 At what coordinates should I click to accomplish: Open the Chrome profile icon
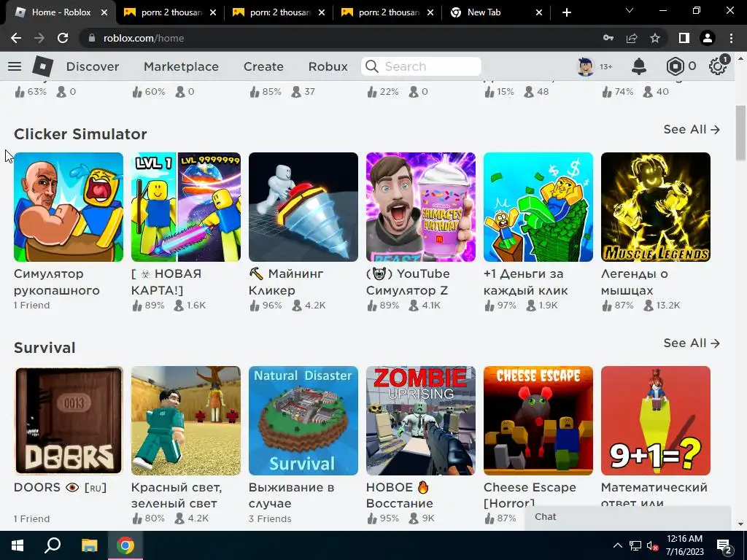(x=708, y=38)
